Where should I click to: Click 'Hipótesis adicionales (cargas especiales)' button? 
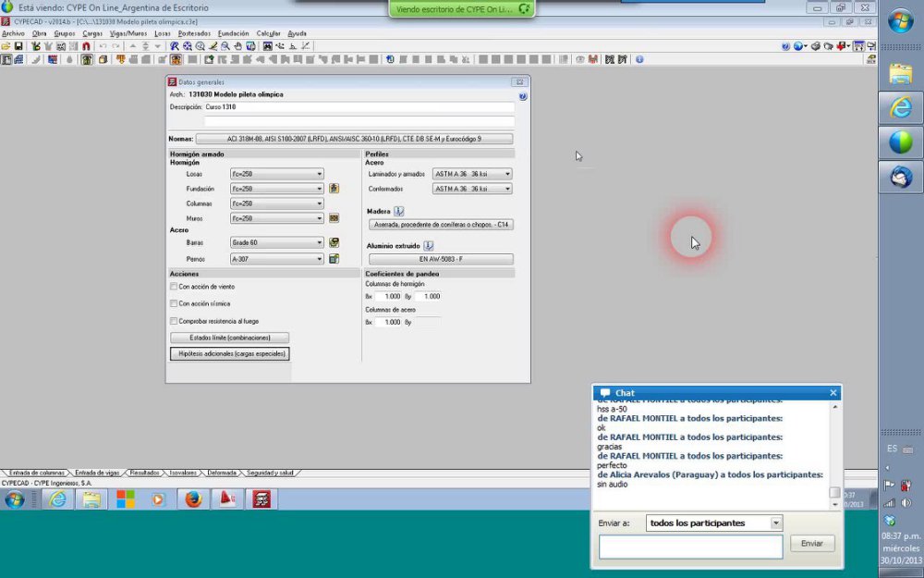[x=230, y=354]
